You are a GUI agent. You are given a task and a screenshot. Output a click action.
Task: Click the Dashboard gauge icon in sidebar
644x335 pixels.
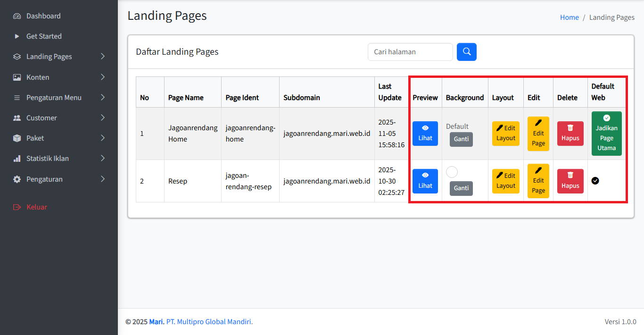point(17,16)
